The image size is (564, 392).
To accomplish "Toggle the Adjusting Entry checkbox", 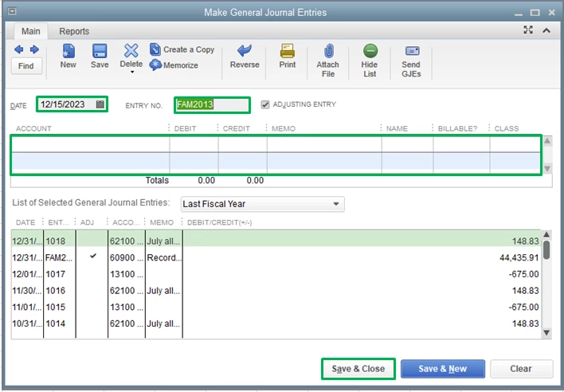I will coord(265,104).
